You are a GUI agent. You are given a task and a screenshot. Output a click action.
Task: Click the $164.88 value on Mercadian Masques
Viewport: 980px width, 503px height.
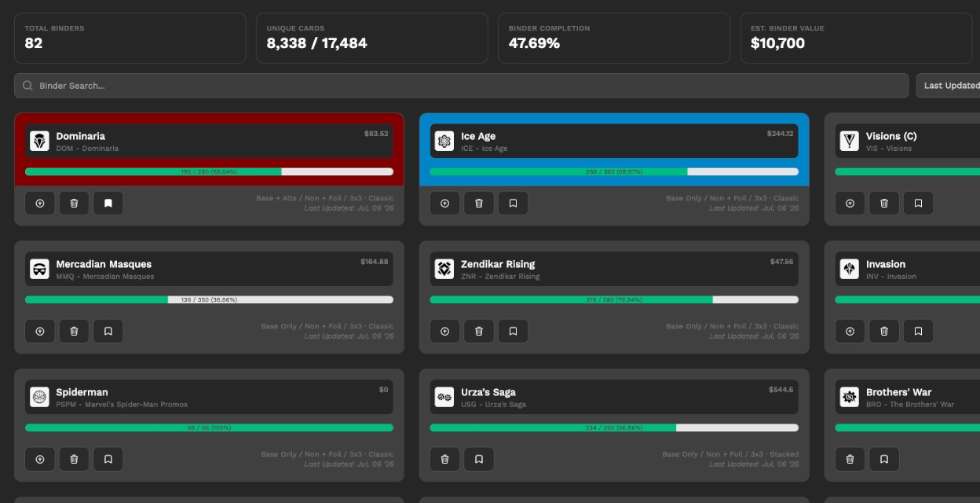click(375, 262)
